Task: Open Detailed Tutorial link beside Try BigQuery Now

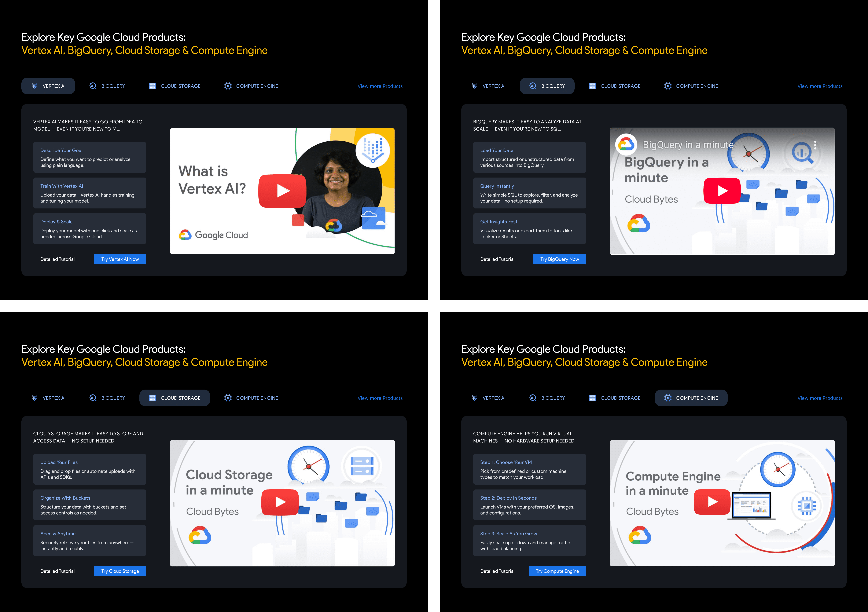Action: 497,259
